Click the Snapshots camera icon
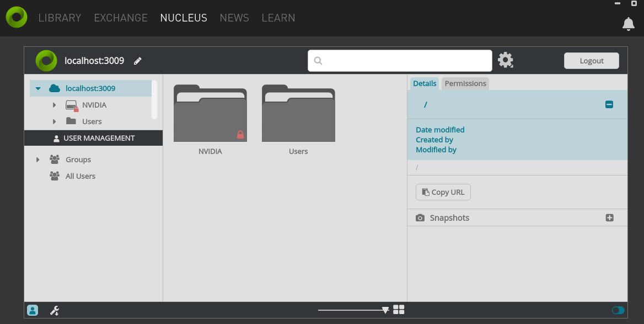 [420, 218]
